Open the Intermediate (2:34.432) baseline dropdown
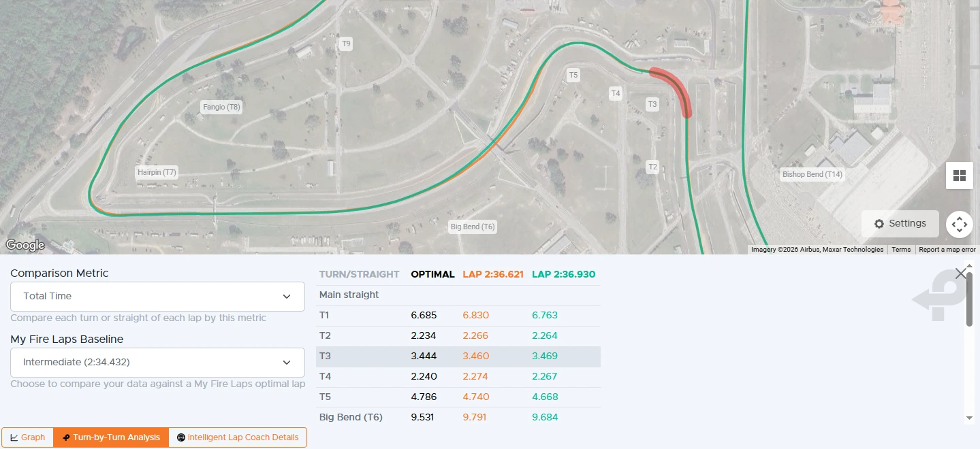This screenshot has height=449, width=980. click(157, 363)
